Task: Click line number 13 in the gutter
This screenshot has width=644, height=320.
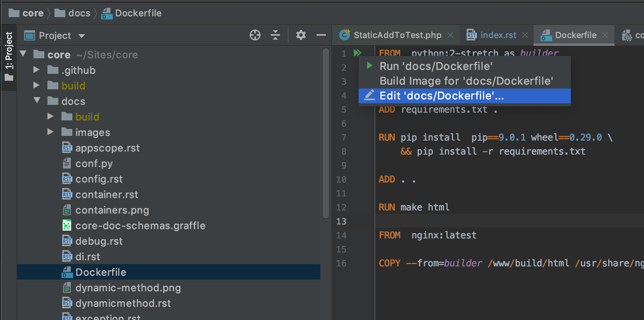Action: click(x=341, y=221)
